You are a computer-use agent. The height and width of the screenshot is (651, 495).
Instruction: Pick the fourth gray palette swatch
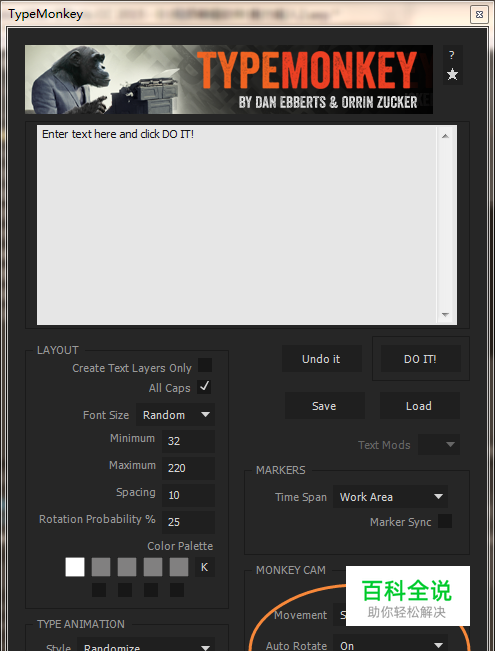click(x=153, y=567)
